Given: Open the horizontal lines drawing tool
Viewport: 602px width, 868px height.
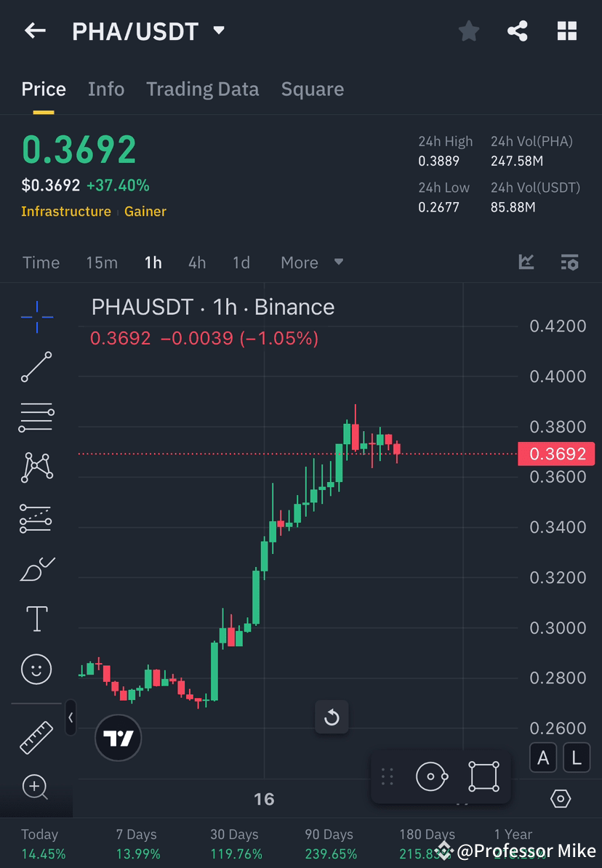Looking at the screenshot, I should coord(36,417).
